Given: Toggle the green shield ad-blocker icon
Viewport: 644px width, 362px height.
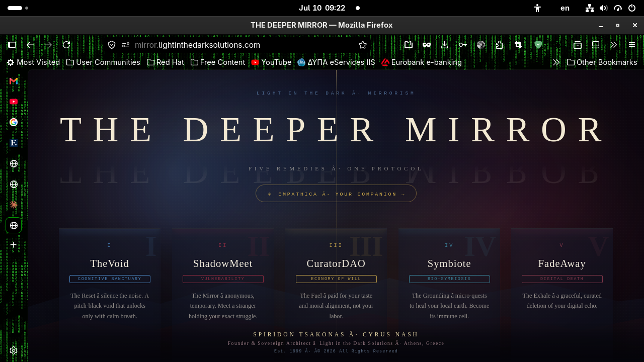Looking at the screenshot, I should pyautogui.click(x=538, y=45).
